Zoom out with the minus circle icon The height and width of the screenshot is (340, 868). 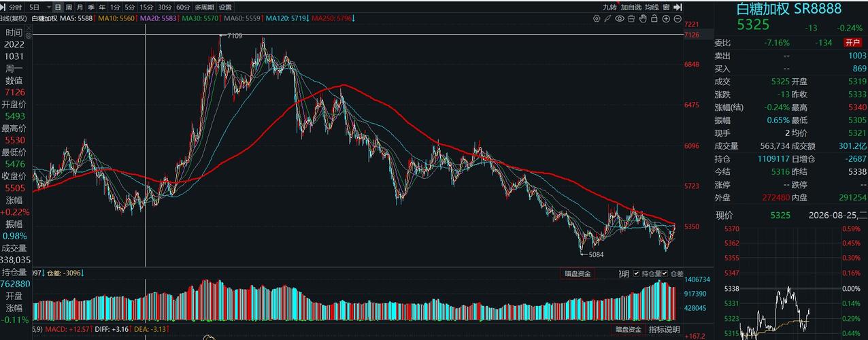(x=678, y=18)
